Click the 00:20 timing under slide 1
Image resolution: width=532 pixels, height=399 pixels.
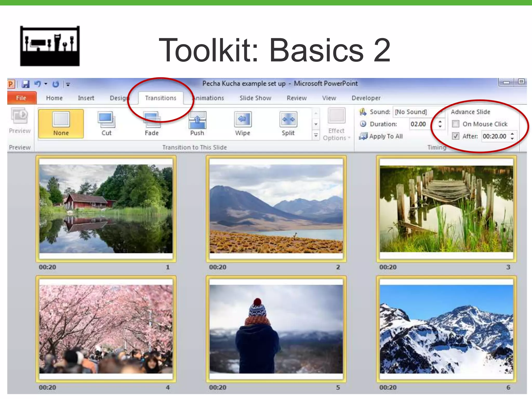click(x=48, y=267)
